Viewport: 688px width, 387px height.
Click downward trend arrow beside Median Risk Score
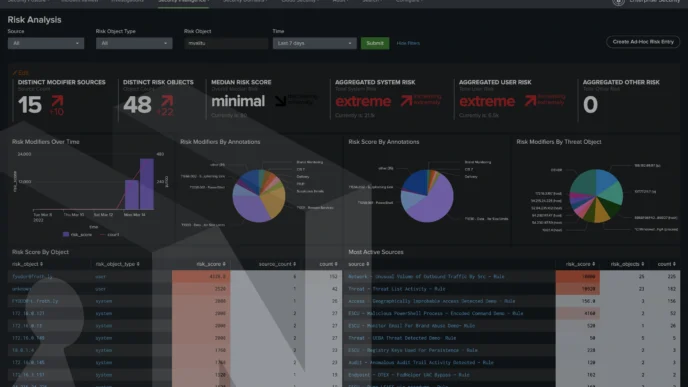click(280, 101)
